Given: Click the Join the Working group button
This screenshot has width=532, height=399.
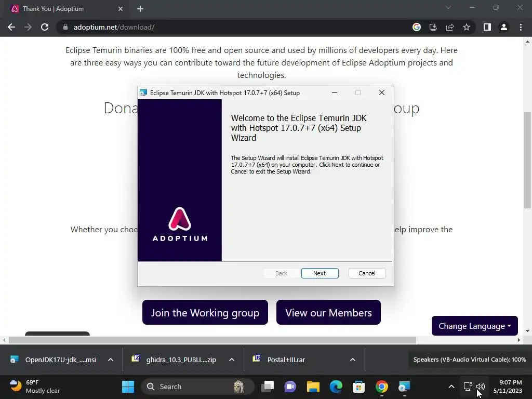Looking at the screenshot, I should tap(205, 312).
